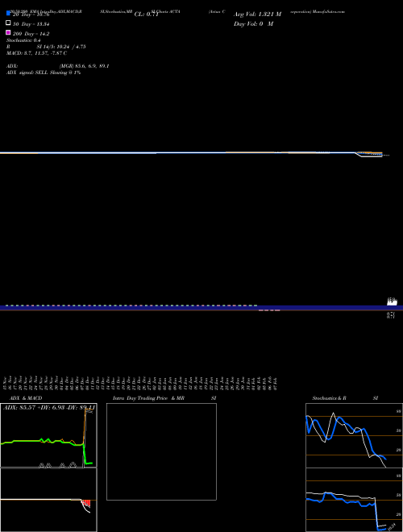Click the '(MGR) 85.6, 6.9, 89.1' ADX values
Viewport: 403px width, 532px height.
(x=84, y=66)
